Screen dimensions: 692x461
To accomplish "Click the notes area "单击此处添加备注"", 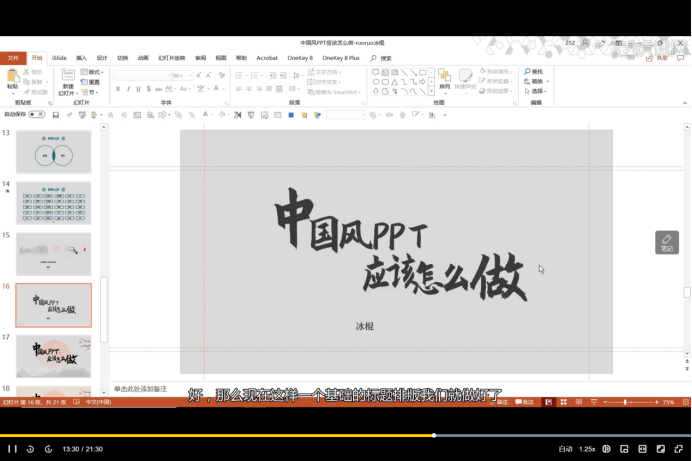I will 140,389.
